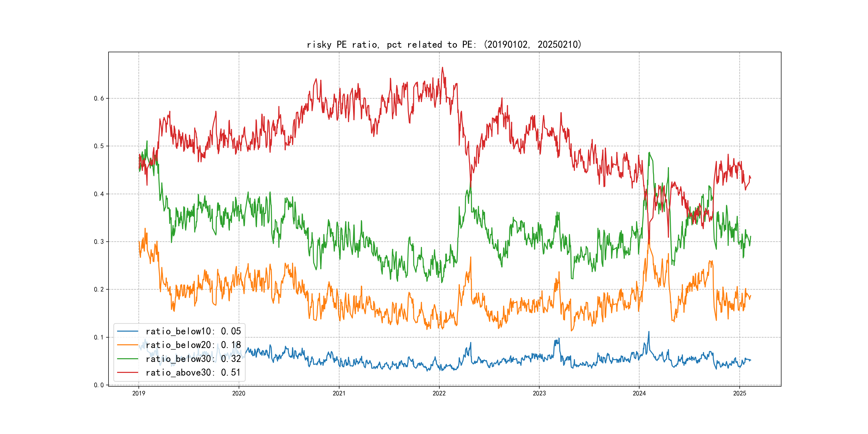The width and height of the screenshot is (868, 434).
Task: Click the 2025 x-axis tick label
Action: click(739, 393)
